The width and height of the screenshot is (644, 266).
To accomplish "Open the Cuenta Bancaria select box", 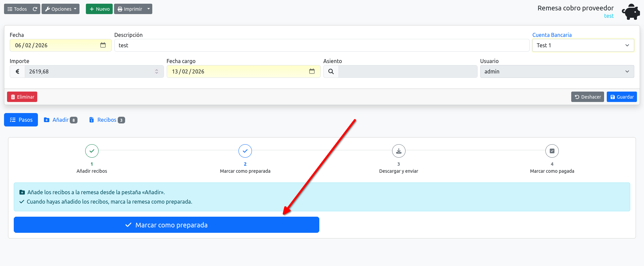I will (x=583, y=45).
